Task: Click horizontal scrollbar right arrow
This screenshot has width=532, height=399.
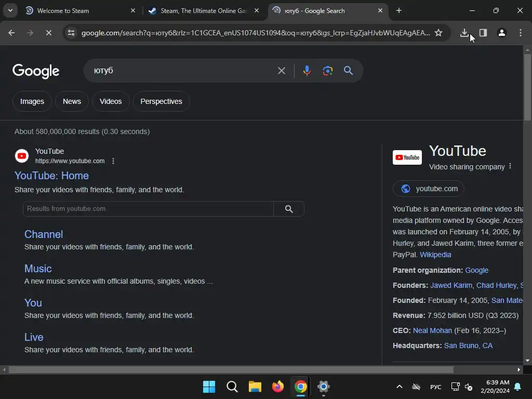Action: [x=519, y=370]
